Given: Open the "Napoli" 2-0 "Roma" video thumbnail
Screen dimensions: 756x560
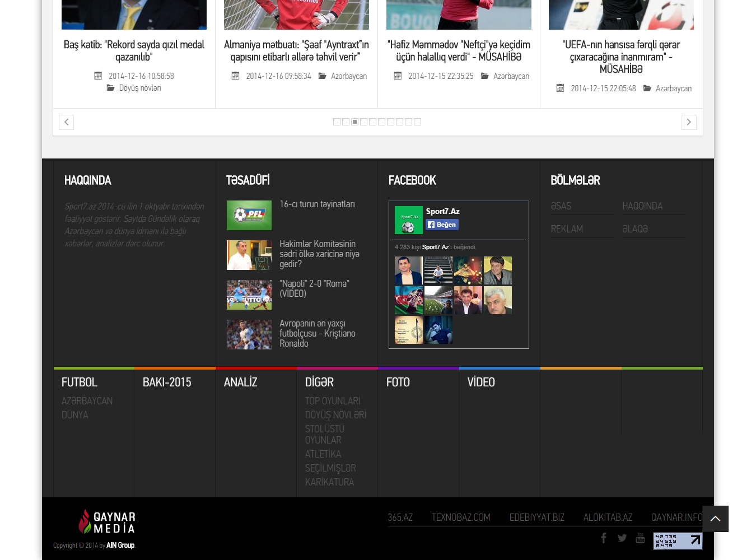Looking at the screenshot, I should (249, 295).
